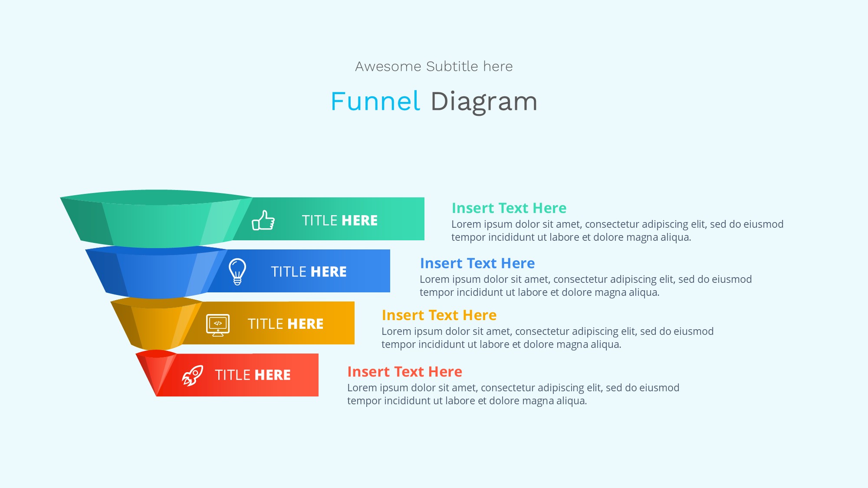Select the Awesome Subtitle here text
The image size is (868, 488).
pos(434,66)
